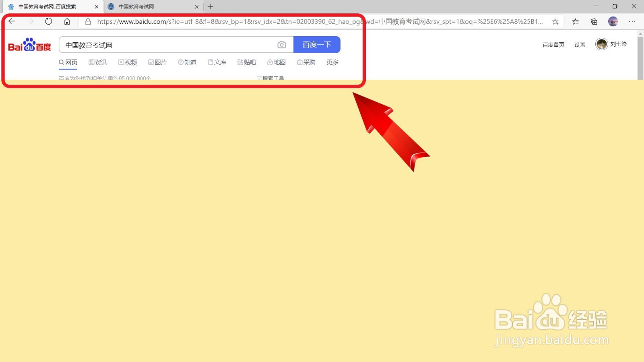Open the favorites list icon
This screenshot has height=362, width=644.
(576, 22)
